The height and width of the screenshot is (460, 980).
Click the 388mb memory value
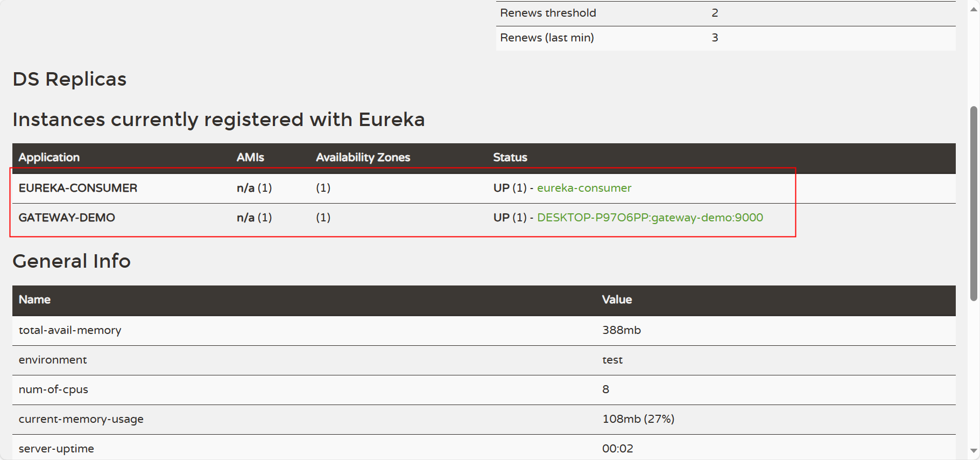tap(621, 330)
